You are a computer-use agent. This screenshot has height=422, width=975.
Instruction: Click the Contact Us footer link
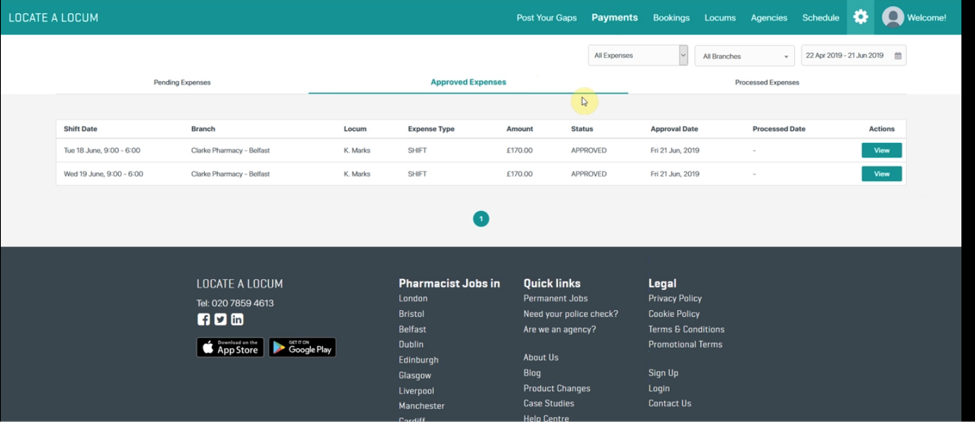click(670, 403)
